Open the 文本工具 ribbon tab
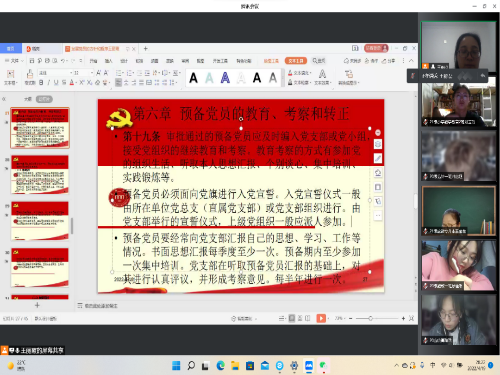The width and height of the screenshot is (500, 375). [296, 61]
